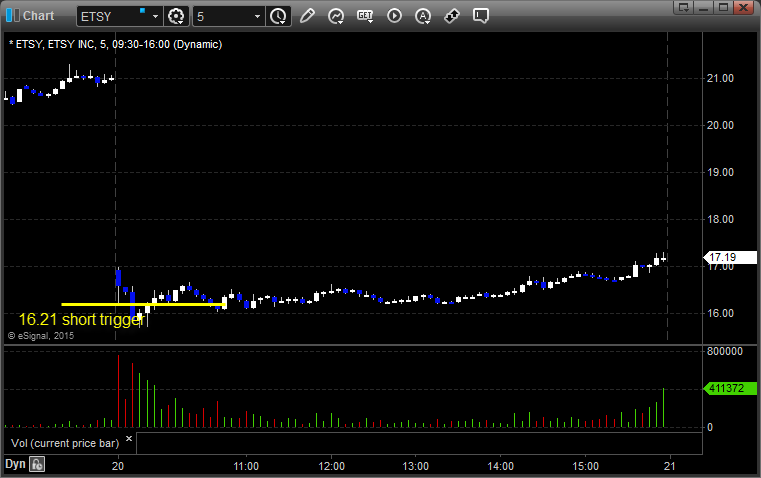Open the symbol settings gear icon
Viewport: 761px width, 478px height.
(177, 16)
